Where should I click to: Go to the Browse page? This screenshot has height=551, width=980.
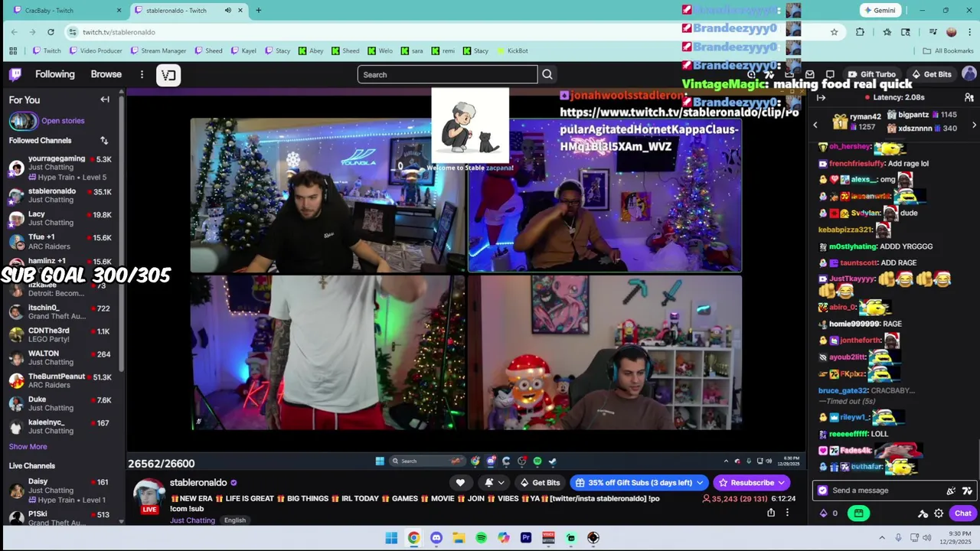coord(106,74)
